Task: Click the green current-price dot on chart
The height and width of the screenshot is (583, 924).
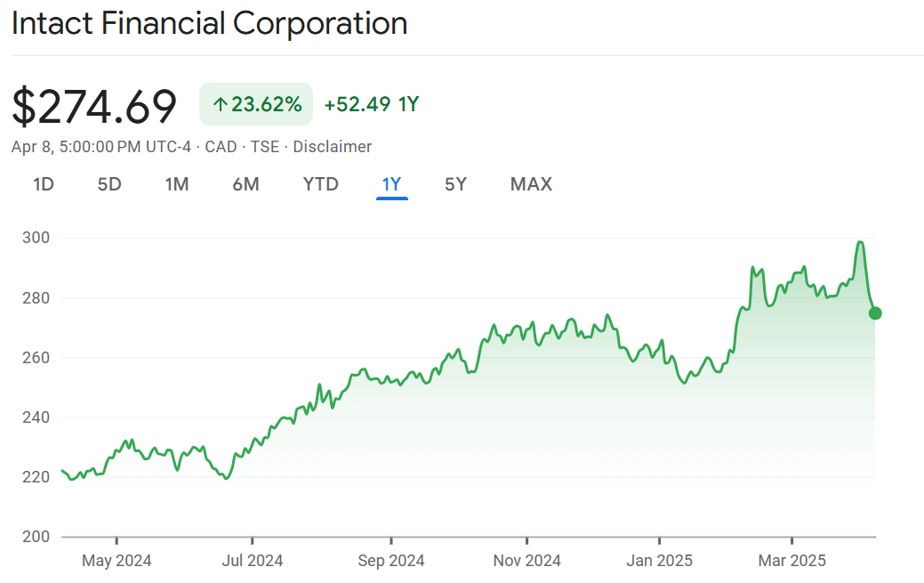Action: pyautogui.click(x=875, y=312)
